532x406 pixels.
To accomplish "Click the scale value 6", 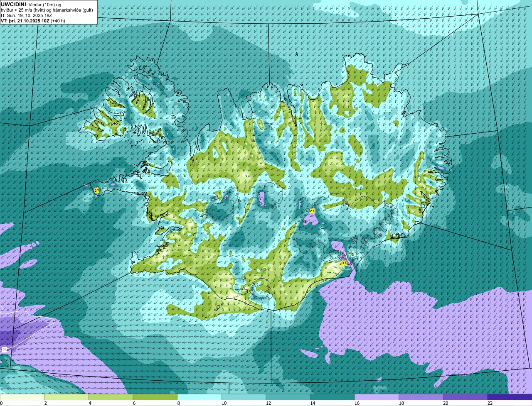I will (x=134, y=403).
